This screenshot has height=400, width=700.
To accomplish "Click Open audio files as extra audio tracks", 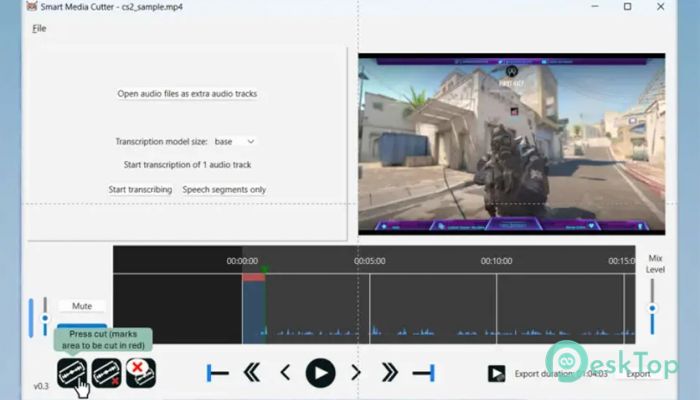I will (187, 94).
